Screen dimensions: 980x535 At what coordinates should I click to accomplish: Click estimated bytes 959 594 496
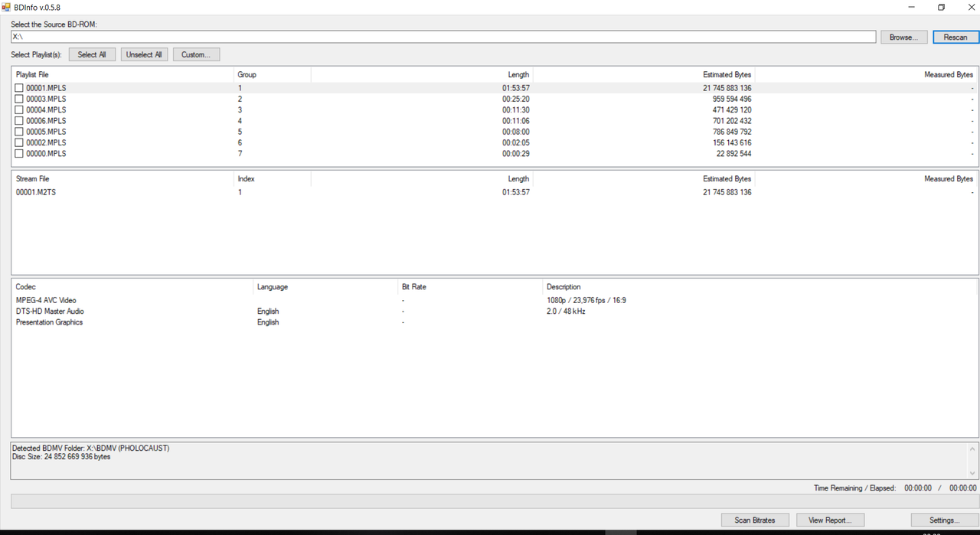tap(732, 99)
